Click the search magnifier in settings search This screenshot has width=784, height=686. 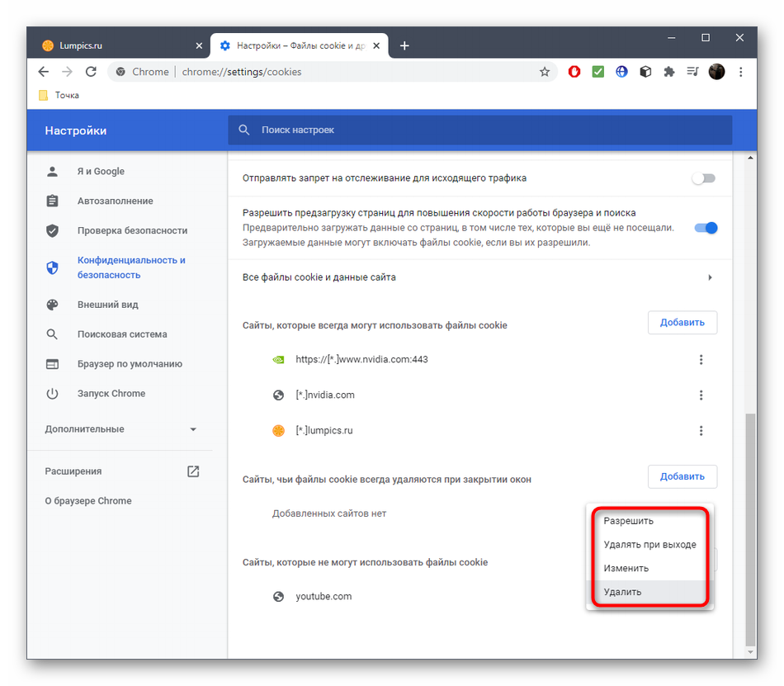tap(244, 130)
